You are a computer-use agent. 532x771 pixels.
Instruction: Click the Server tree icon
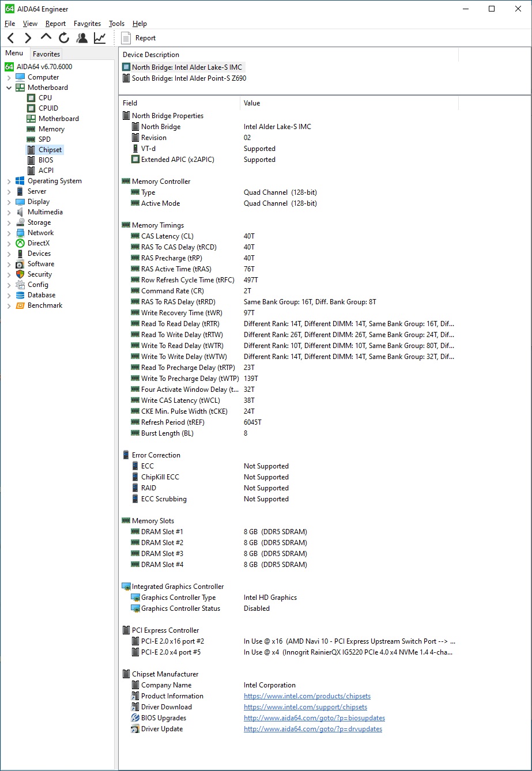pos(20,191)
